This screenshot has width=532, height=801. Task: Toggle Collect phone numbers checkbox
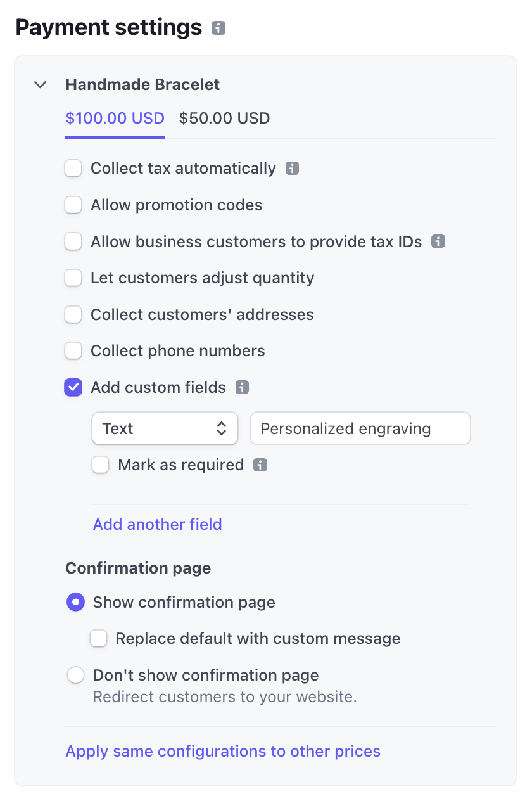pos(73,350)
